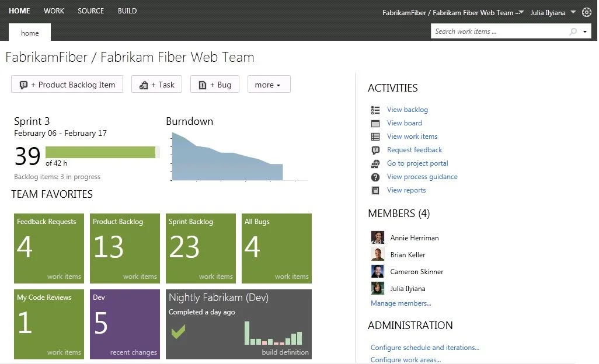The width and height of the screenshot is (599, 364).
Task: Open the WORK menu
Action: click(x=54, y=10)
